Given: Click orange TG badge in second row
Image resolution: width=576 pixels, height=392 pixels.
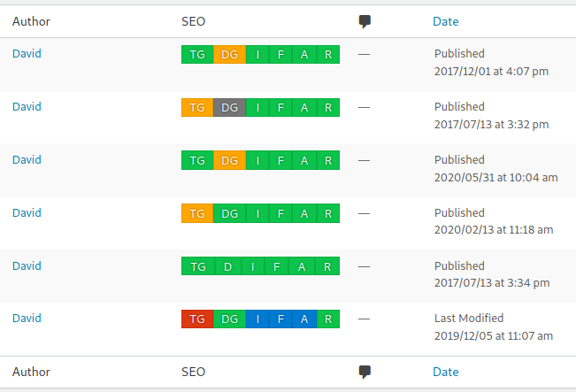Looking at the screenshot, I should pos(197,108).
